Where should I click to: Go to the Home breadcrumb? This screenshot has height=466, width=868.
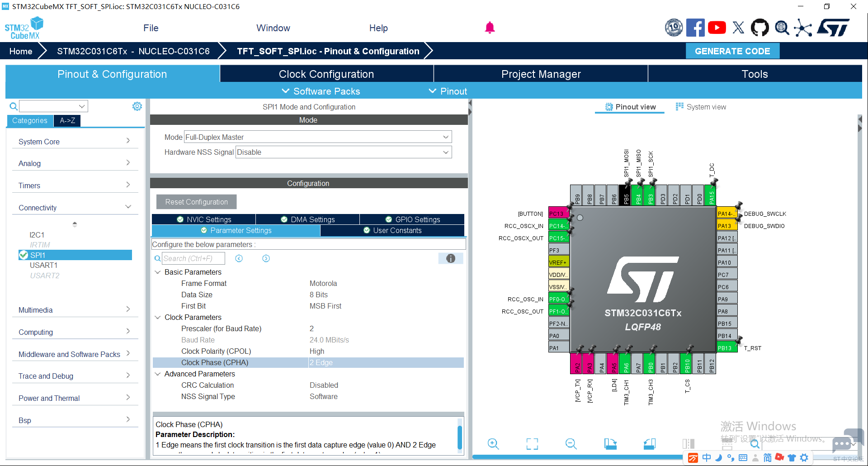21,51
